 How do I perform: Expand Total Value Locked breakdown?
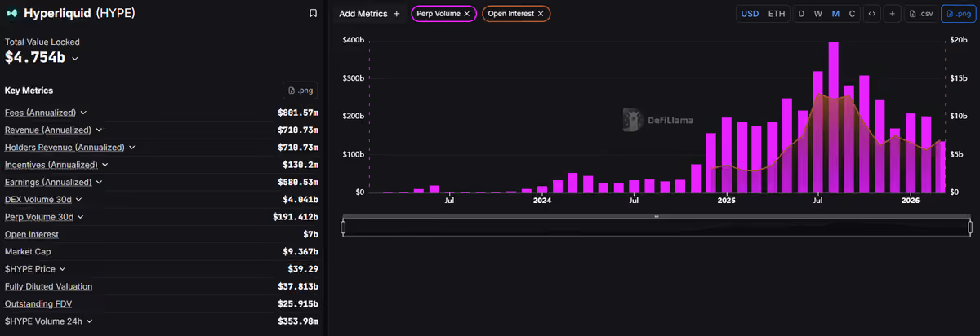pyautogui.click(x=75, y=58)
